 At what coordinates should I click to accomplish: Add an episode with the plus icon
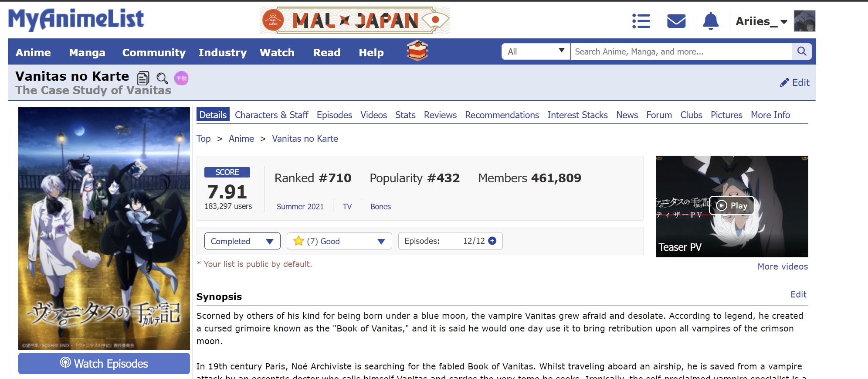(x=492, y=241)
